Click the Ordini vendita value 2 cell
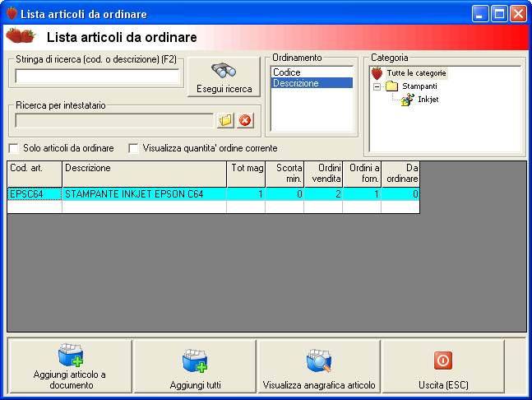 point(323,194)
